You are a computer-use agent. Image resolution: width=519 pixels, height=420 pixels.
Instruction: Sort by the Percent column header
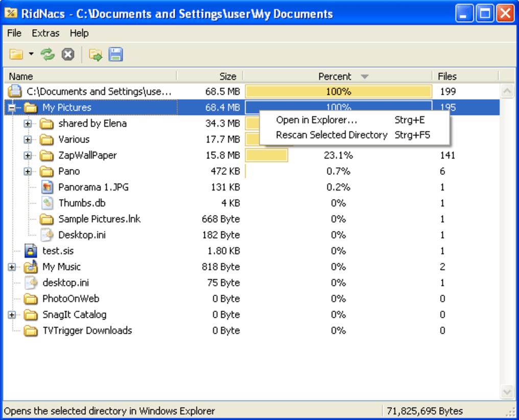coord(335,76)
